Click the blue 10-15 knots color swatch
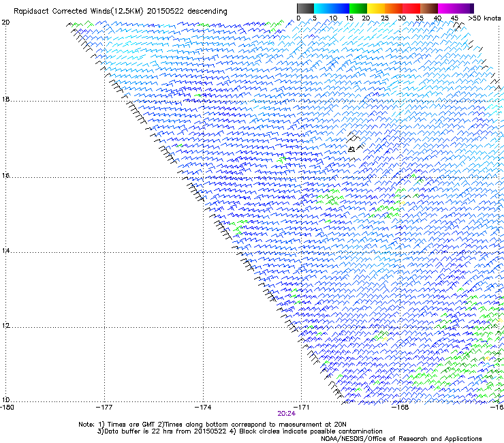 [341, 8]
